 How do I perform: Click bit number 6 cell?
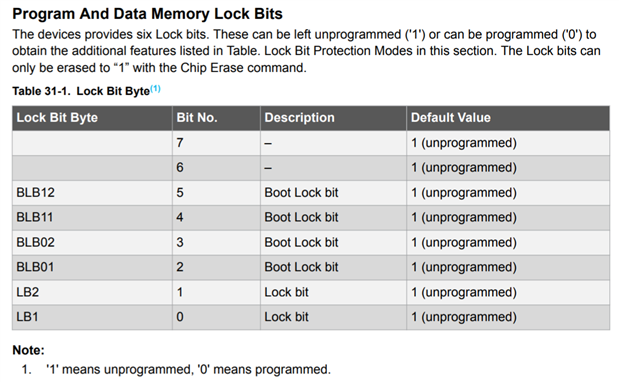click(x=216, y=168)
